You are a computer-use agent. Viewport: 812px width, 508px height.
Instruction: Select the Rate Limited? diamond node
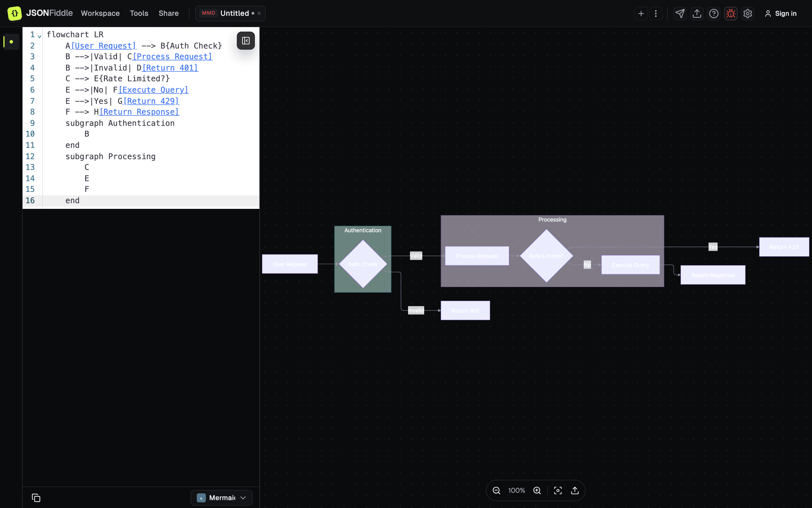click(x=546, y=256)
